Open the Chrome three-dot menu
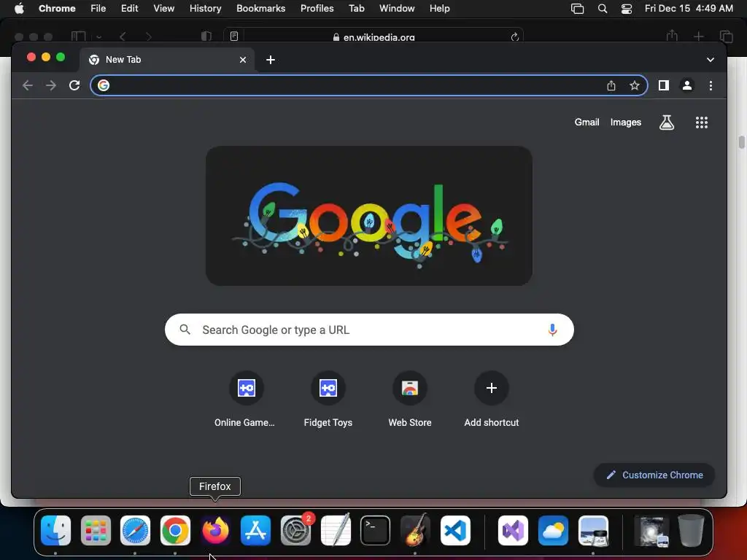 (x=711, y=85)
